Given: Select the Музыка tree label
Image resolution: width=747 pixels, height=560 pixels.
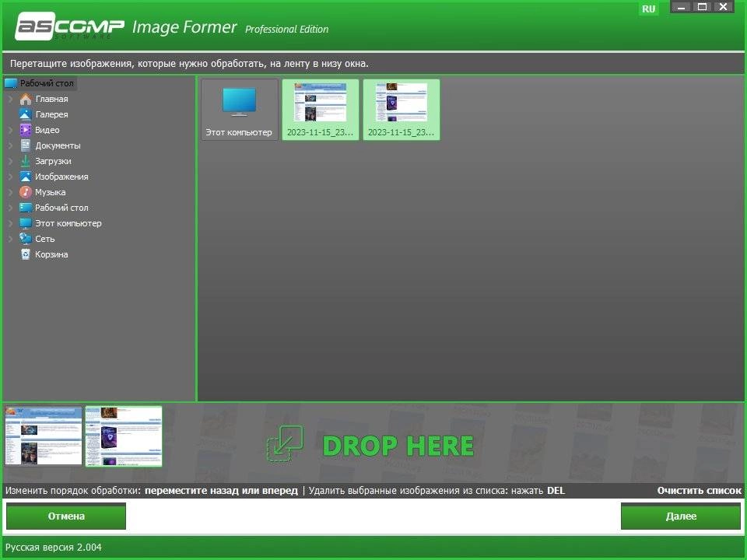Looking at the screenshot, I should (x=50, y=192).
